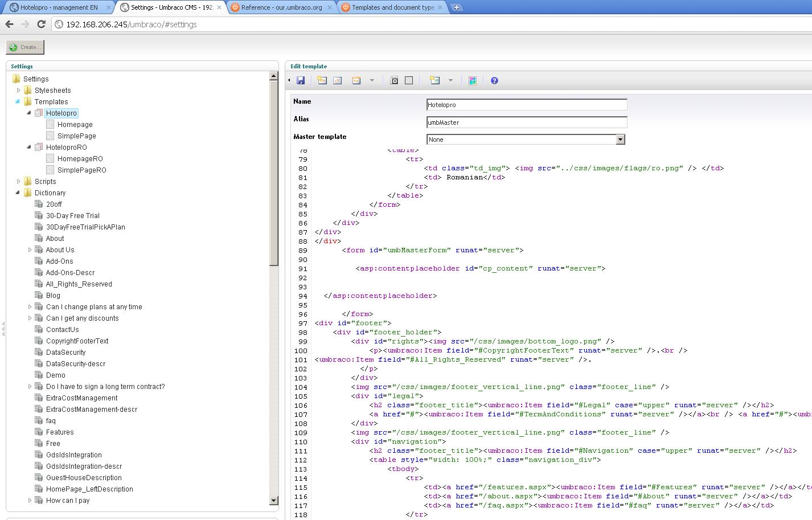
Task: Click the 20off dictionary item icon
Action: pyautogui.click(x=39, y=204)
